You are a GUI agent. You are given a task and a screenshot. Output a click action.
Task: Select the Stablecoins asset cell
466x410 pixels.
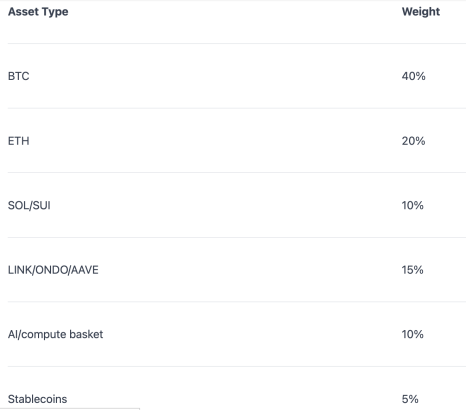coord(38,399)
